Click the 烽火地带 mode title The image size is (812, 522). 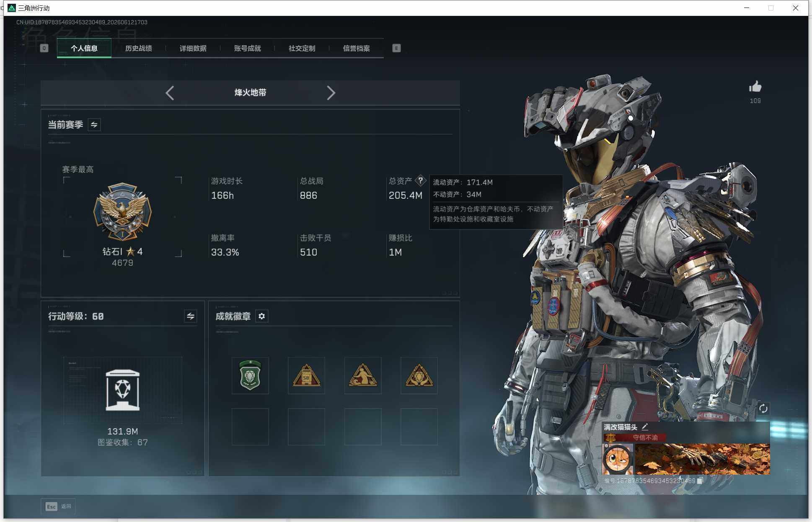250,93
